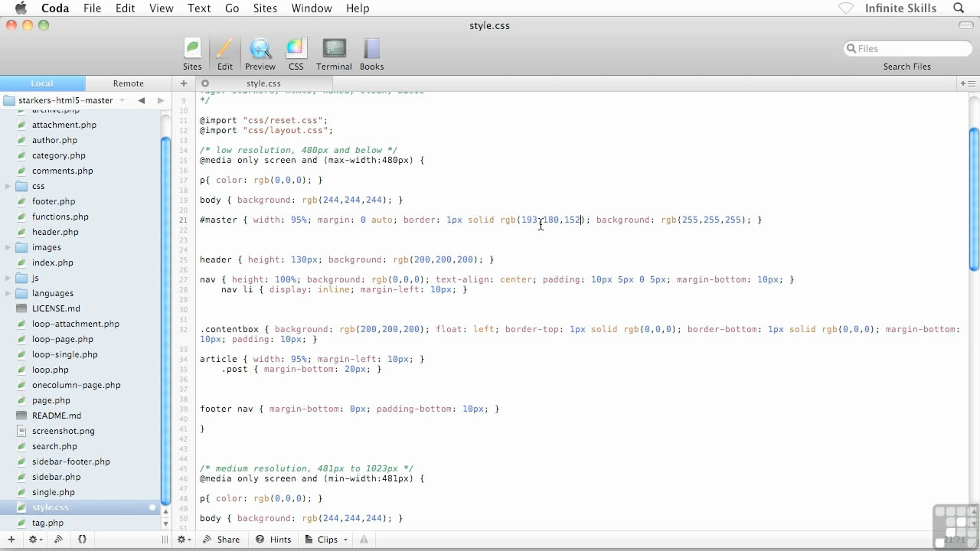This screenshot has height=551, width=980.
Task: Click the editor vertical scrollbar thumb
Action: click(x=974, y=199)
